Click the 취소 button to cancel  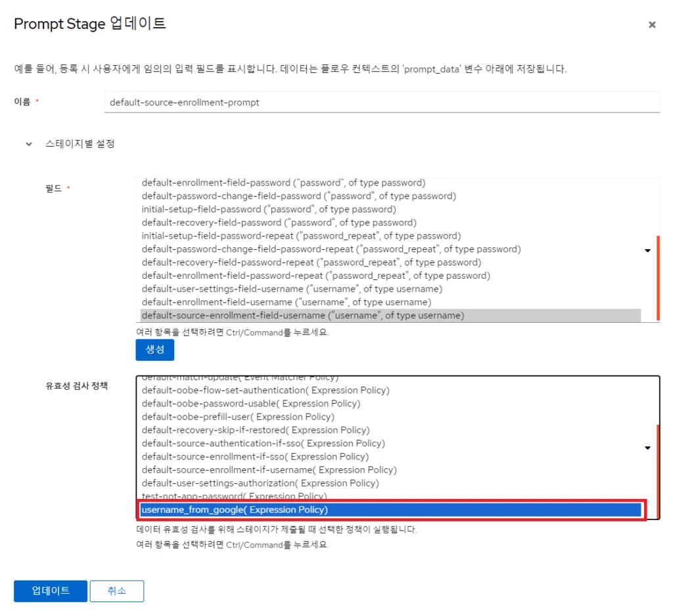pyautogui.click(x=116, y=591)
